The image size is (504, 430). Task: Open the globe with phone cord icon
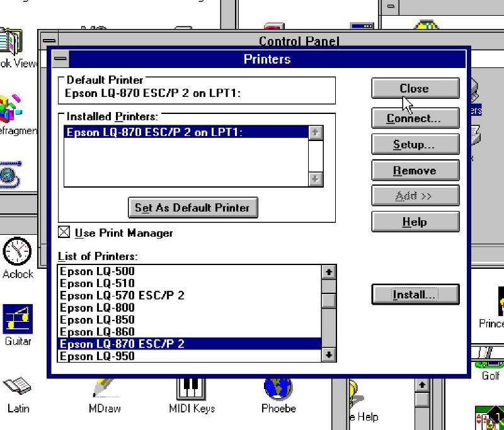click(11, 174)
